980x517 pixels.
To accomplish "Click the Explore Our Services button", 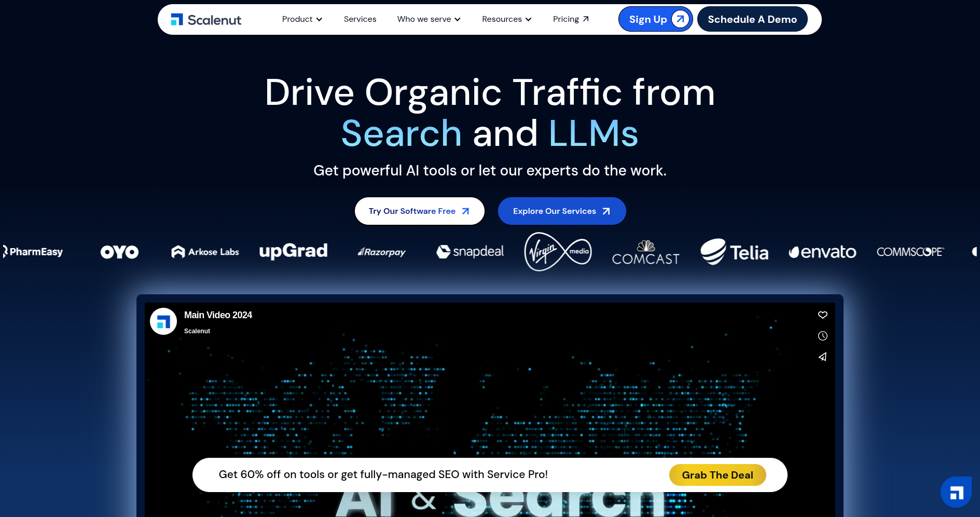I will point(562,211).
